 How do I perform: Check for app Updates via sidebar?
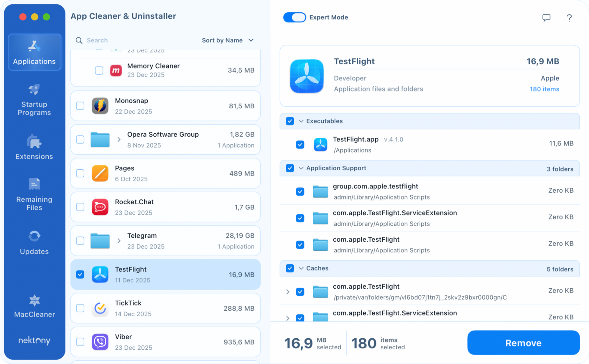34,241
